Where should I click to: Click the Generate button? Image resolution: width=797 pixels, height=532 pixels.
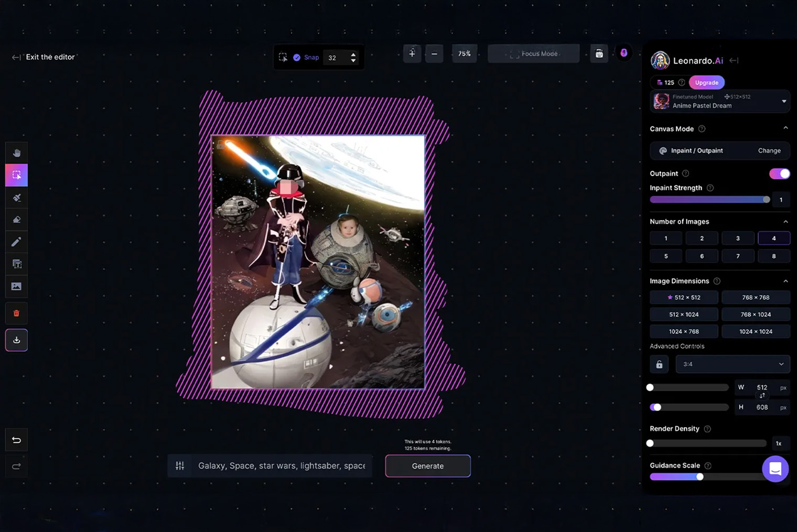click(428, 466)
